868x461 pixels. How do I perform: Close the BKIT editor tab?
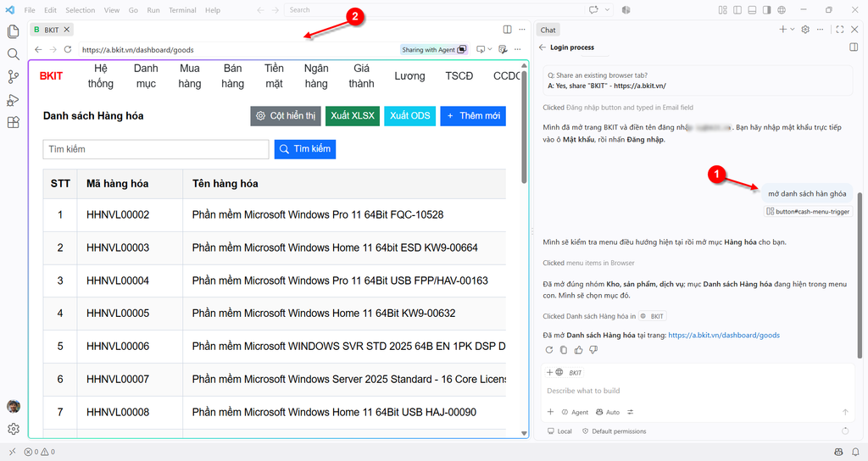[x=66, y=30]
